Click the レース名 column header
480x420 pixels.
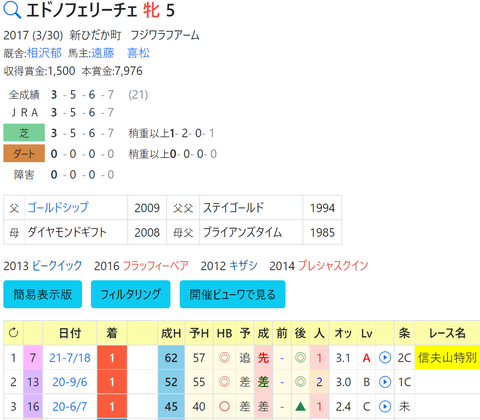[447, 333]
